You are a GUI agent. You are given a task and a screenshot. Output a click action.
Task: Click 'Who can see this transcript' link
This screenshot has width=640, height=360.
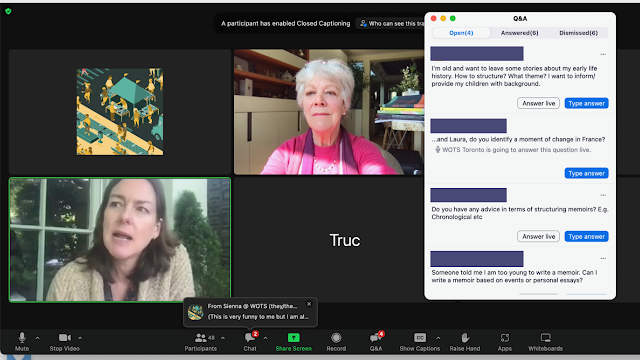(x=392, y=24)
